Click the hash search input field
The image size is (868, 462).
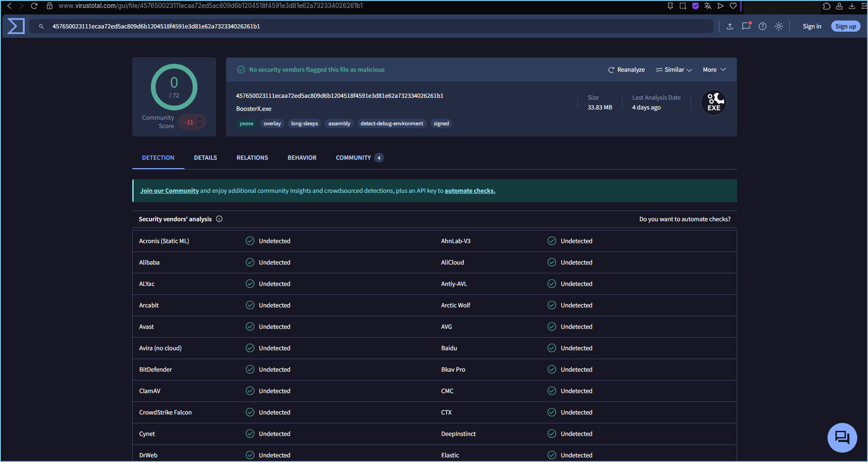(371, 27)
